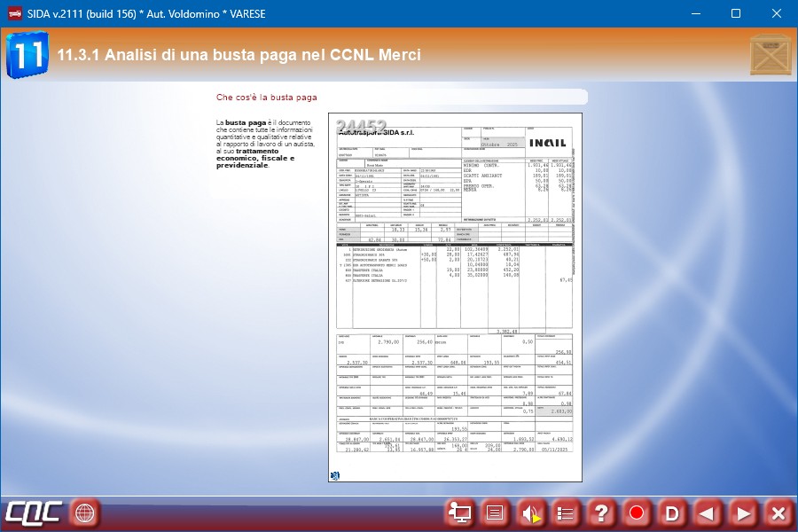Image resolution: width=798 pixels, height=532 pixels.
Task: Click the D button in toolbar
Action: click(672, 513)
